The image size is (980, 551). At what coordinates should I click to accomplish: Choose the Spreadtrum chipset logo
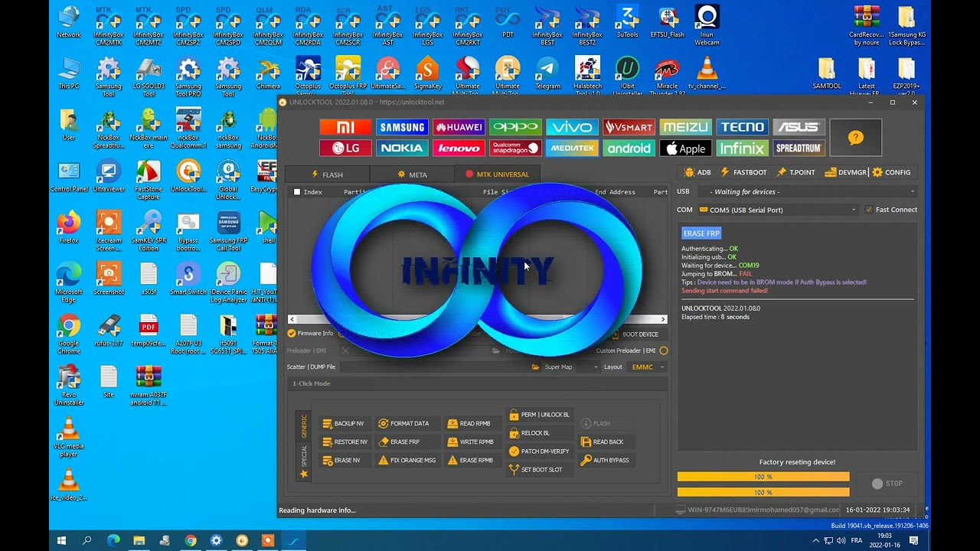click(799, 148)
